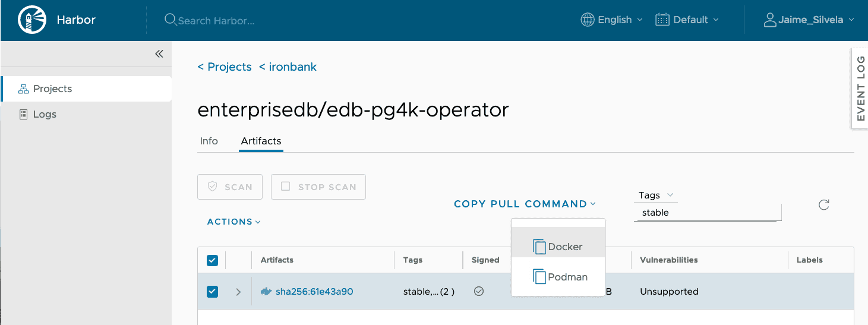
Task: Expand the sha256:61e43a90 artifact row
Action: pyautogui.click(x=238, y=292)
